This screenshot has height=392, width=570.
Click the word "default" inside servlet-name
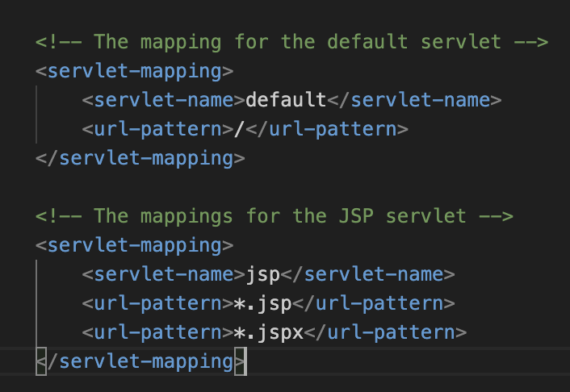pos(286,100)
